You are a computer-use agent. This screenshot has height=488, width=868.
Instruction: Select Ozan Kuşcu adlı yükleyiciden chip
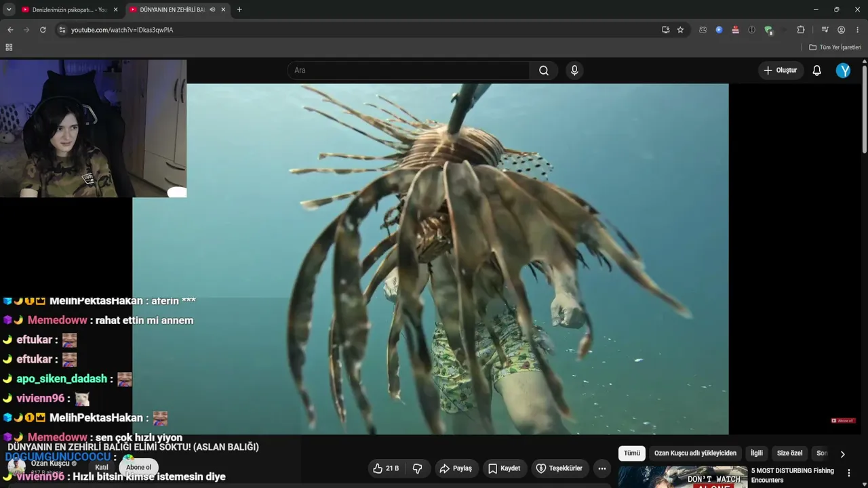pyautogui.click(x=695, y=453)
